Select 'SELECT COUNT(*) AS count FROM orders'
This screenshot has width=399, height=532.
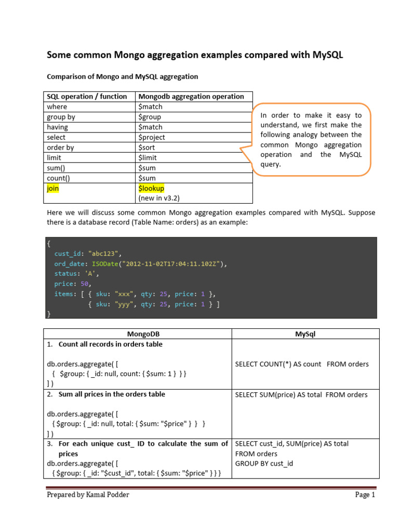tap(302, 364)
